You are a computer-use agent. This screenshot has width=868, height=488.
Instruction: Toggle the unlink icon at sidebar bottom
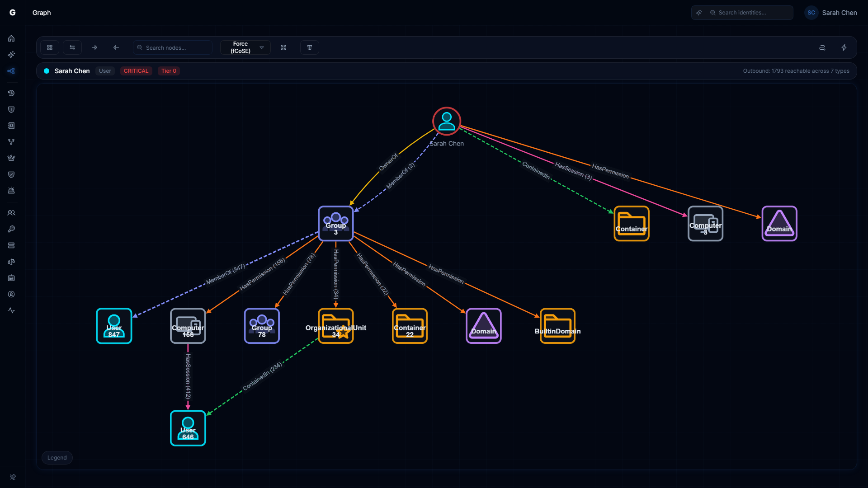pos(13,477)
